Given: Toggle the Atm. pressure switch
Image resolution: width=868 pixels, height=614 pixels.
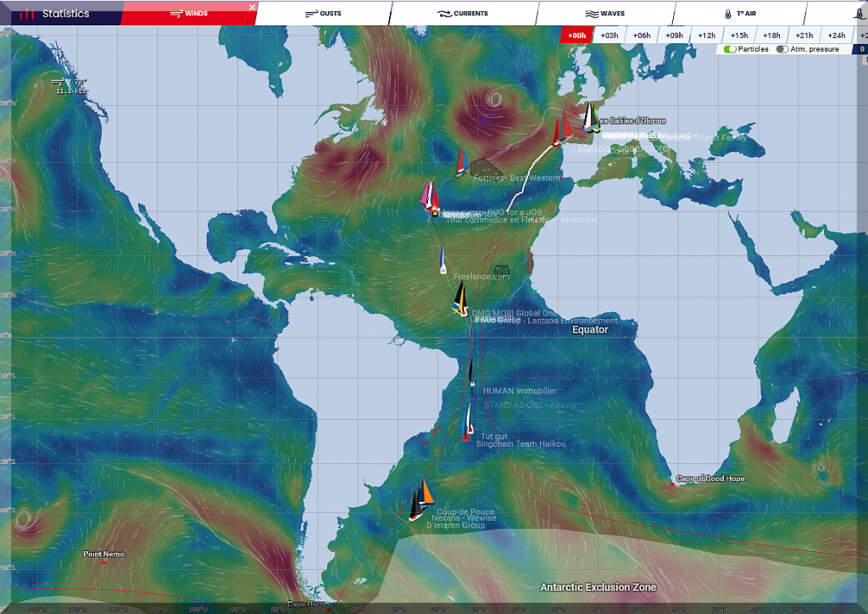Looking at the screenshot, I should tap(782, 49).
